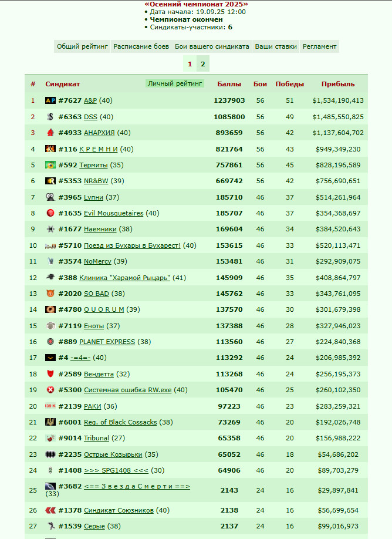Click the Синдикат column header
This screenshot has height=539, width=392.
tap(63, 84)
